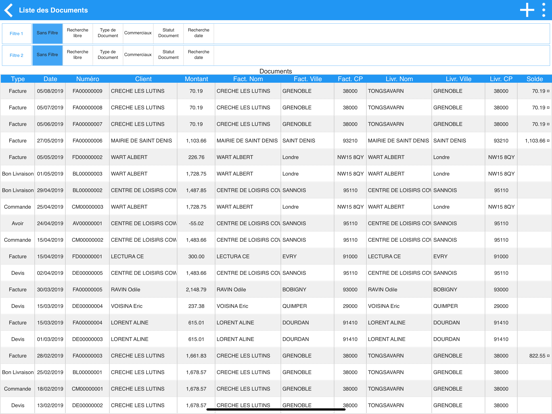This screenshot has height=414, width=552.
Task: Choose Recherche libre in Filtre 1 row
Action: (x=77, y=33)
